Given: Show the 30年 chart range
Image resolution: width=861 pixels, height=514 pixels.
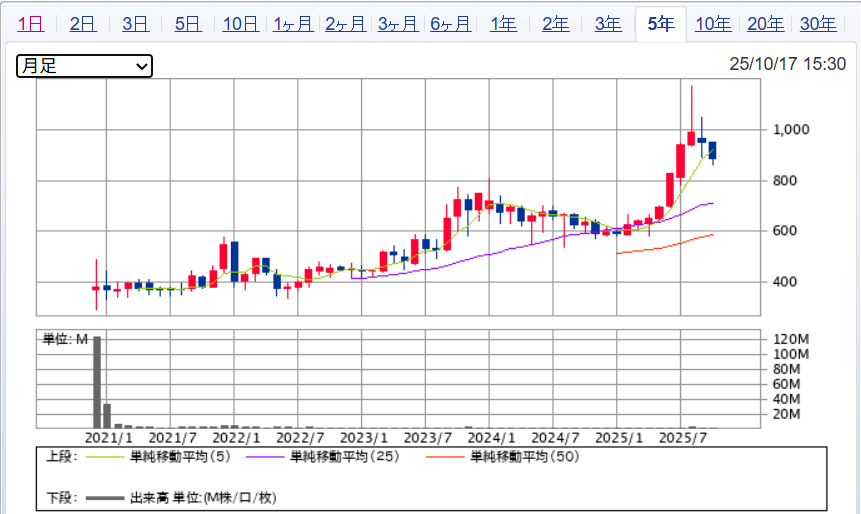Looking at the screenshot, I should click(818, 24).
